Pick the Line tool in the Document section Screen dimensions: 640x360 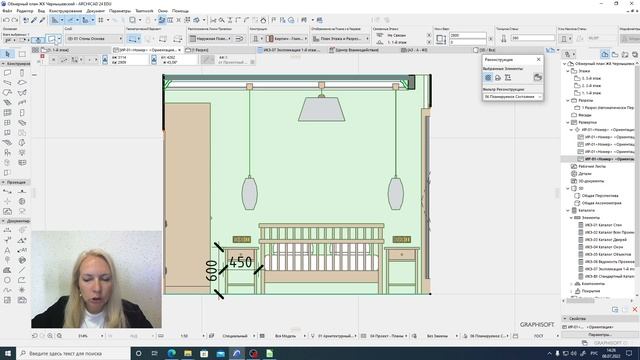click(22, 270)
